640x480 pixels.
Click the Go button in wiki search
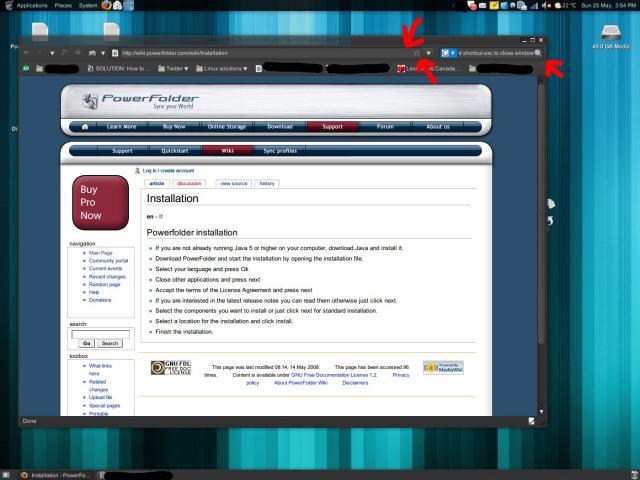click(86, 344)
